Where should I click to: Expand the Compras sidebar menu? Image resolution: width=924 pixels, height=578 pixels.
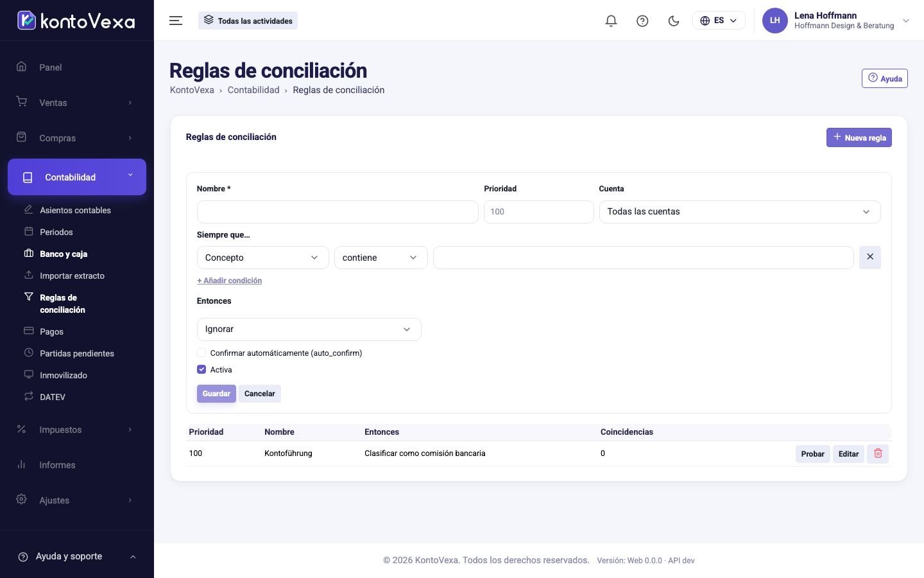coord(77,137)
